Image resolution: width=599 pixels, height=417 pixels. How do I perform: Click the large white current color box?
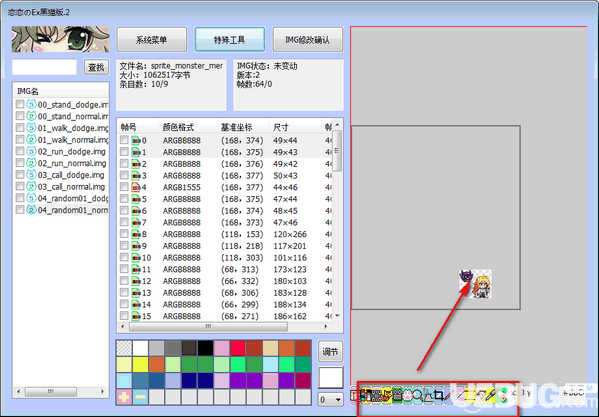click(330, 378)
